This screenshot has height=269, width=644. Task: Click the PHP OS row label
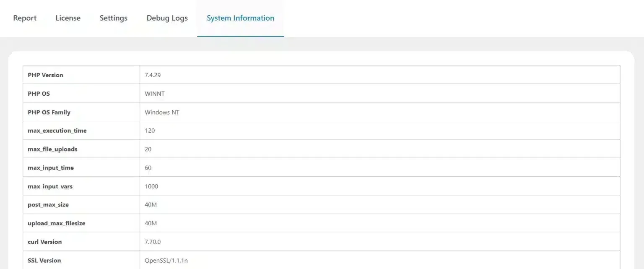coord(39,93)
